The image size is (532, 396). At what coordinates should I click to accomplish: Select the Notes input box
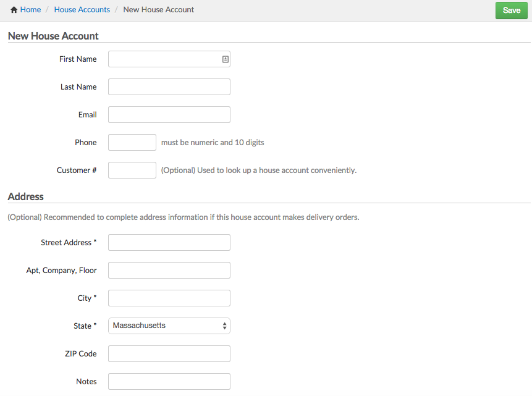tap(169, 382)
